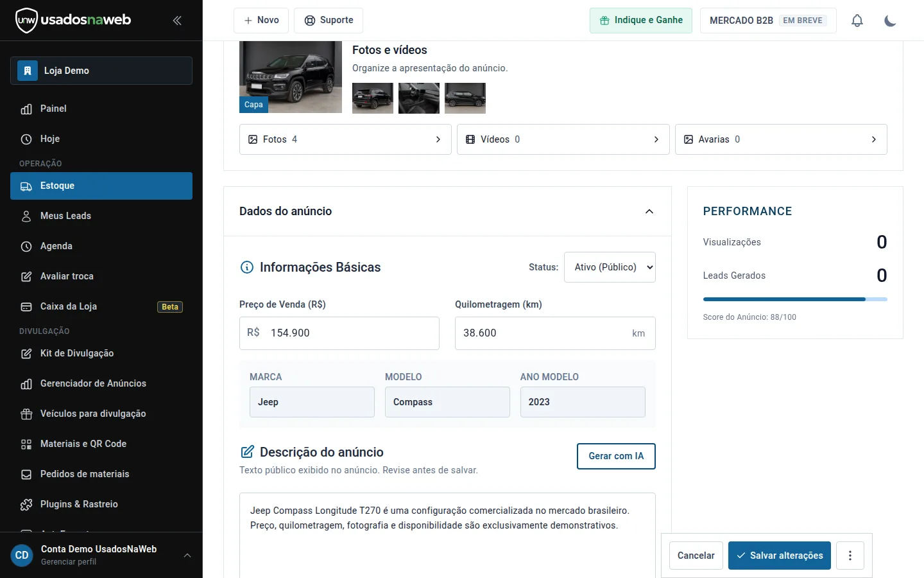Click the Plugins & Rastreio puzzle icon
This screenshot has height=578, width=924.
[26, 505]
